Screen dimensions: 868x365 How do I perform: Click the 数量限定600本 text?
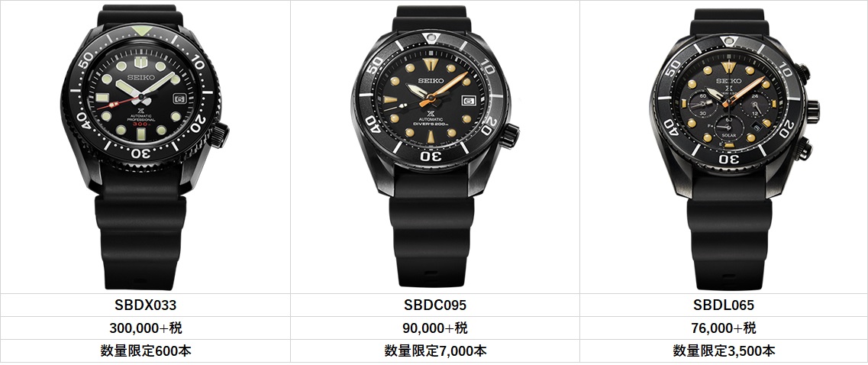(x=146, y=350)
